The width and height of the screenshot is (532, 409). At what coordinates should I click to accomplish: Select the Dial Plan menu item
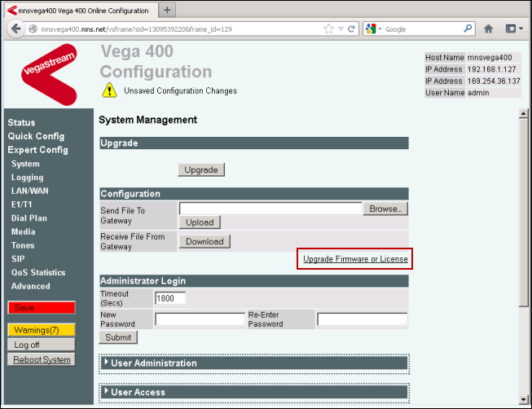(x=29, y=218)
